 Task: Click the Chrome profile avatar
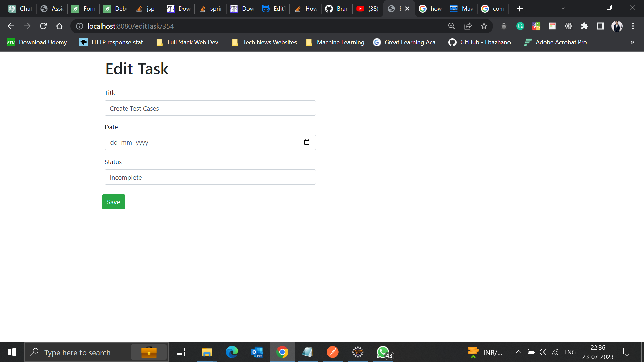(x=617, y=26)
